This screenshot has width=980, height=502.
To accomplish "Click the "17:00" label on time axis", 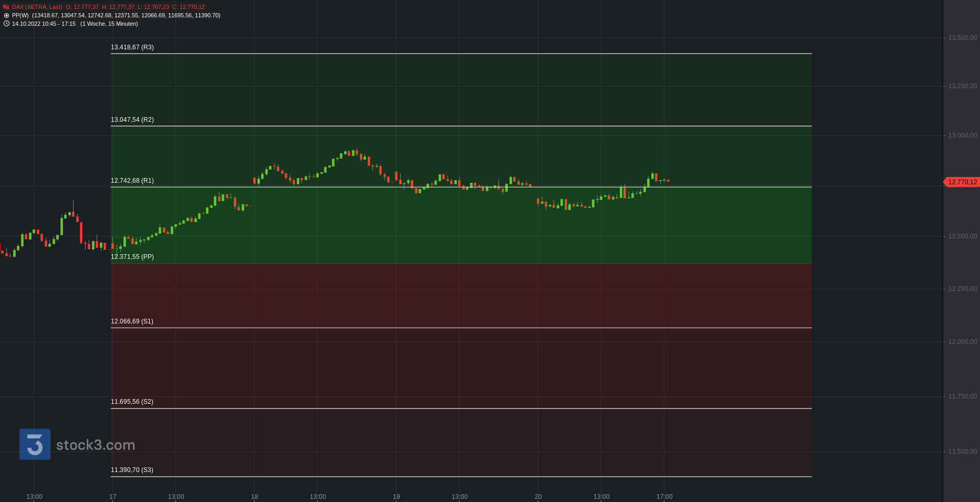I will [x=664, y=497].
